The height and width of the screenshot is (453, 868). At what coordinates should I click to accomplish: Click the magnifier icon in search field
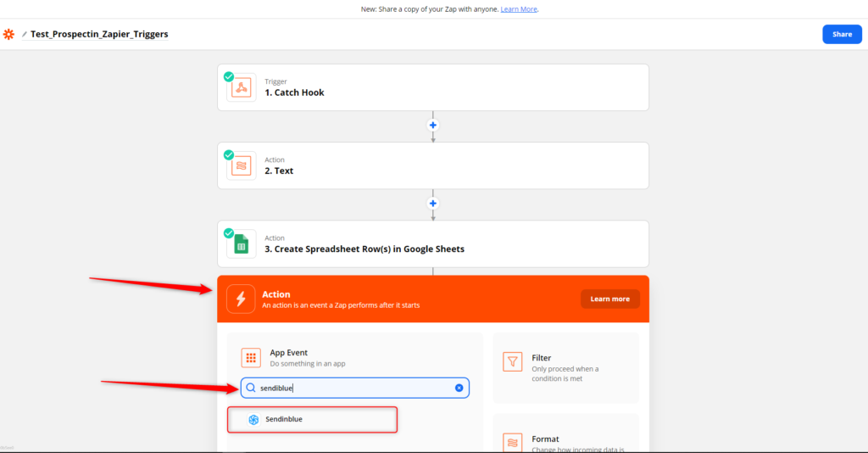(x=251, y=388)
